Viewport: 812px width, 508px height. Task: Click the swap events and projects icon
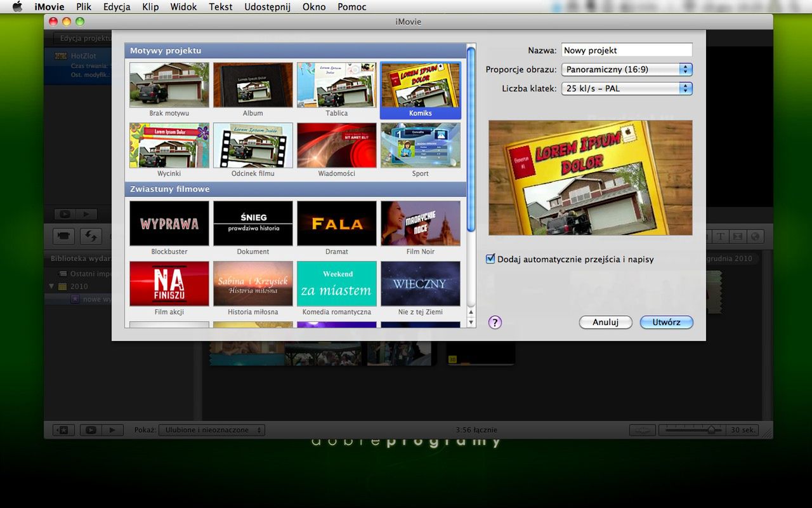pyautogui.click(x=91, y=236)
